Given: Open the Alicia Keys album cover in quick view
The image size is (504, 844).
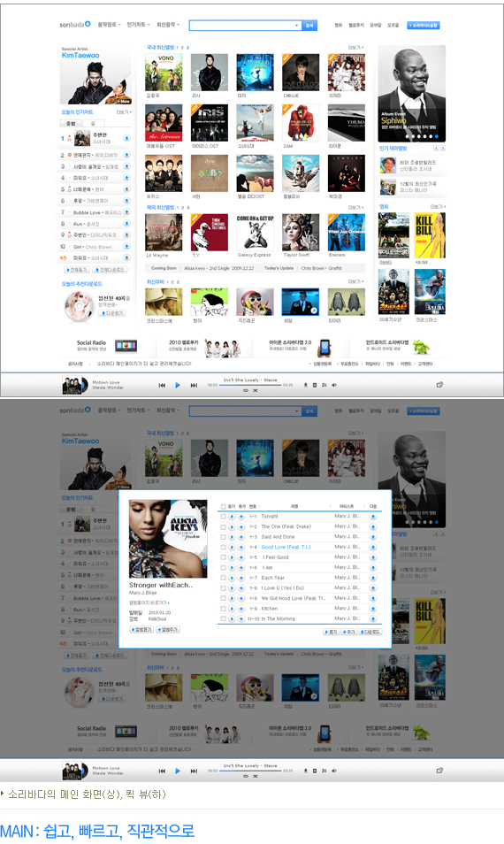Looking at the screenshot, I should [x=168, y=539].
